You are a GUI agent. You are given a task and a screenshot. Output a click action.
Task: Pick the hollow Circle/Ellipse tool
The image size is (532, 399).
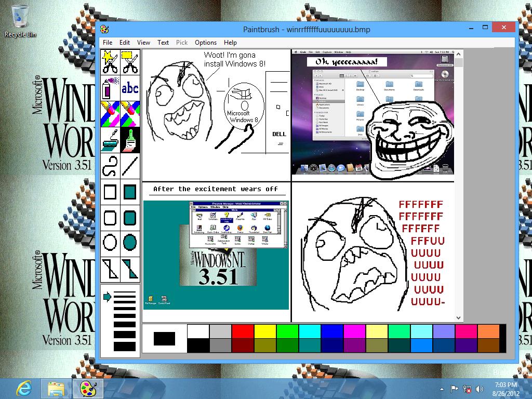pyautogui.click(x=110, y=242)
